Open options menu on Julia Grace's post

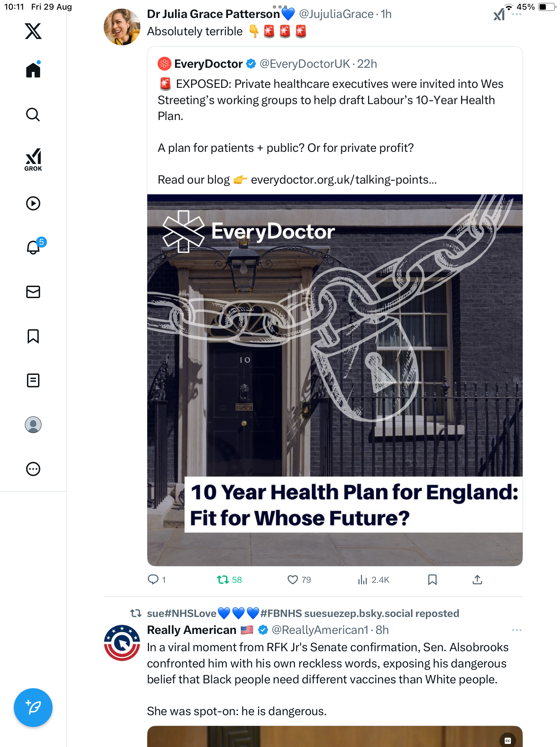point(516,15)
